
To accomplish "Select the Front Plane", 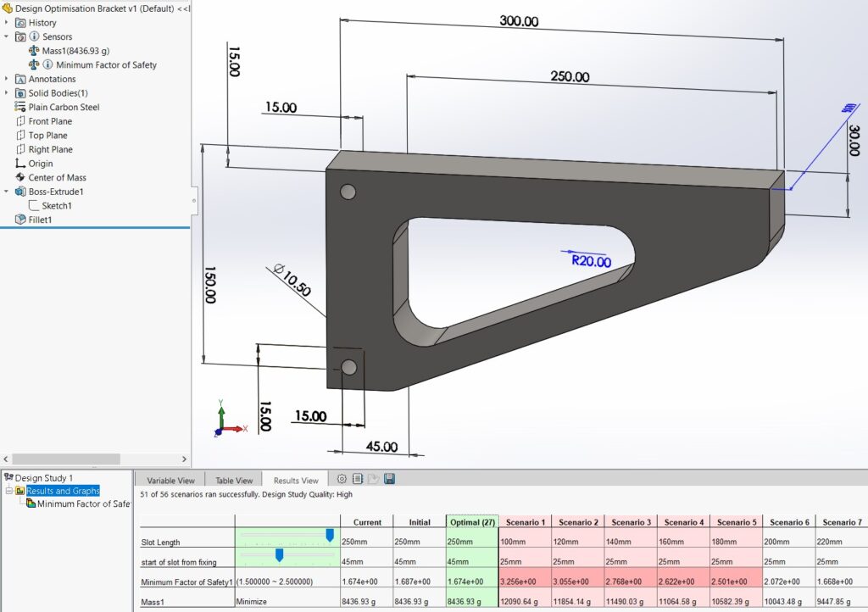I will coord(50,121).
